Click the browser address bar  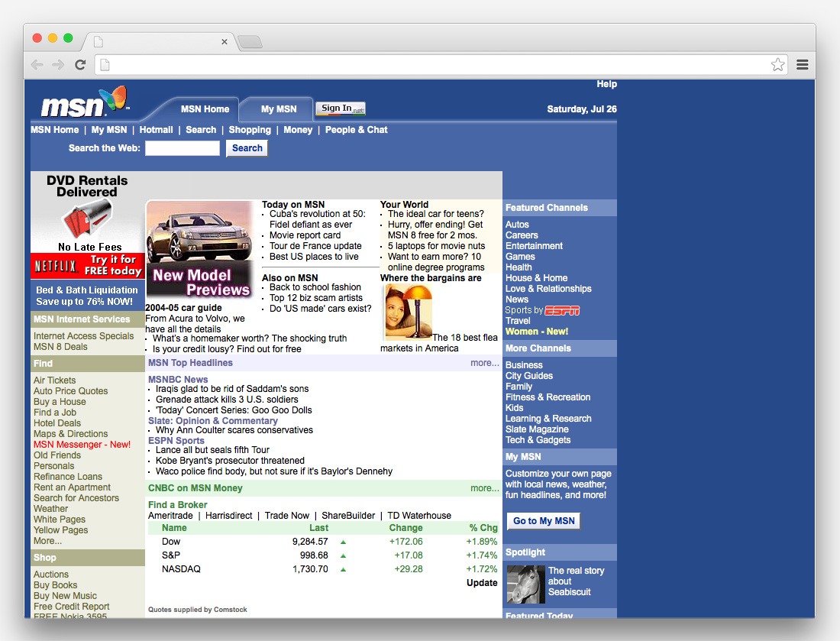point(439,65)
